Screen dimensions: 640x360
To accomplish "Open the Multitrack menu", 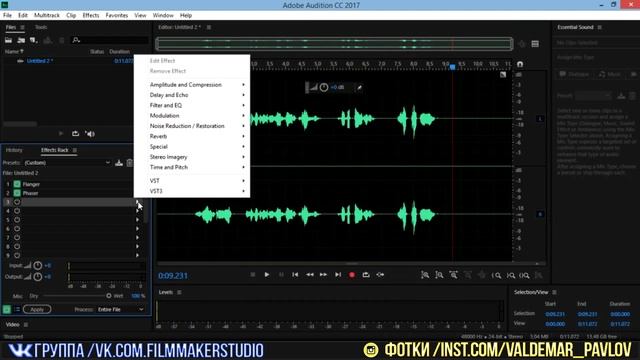I will 47,15.
